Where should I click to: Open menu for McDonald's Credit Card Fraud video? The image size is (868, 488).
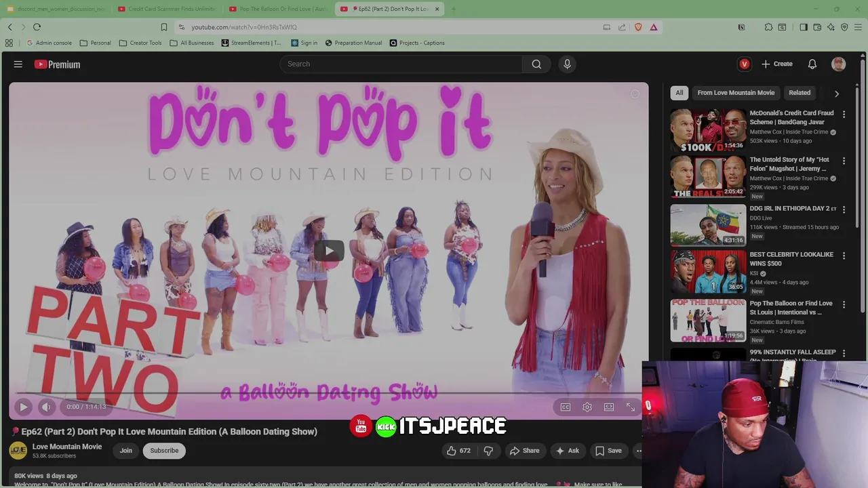tap(844, 115)
